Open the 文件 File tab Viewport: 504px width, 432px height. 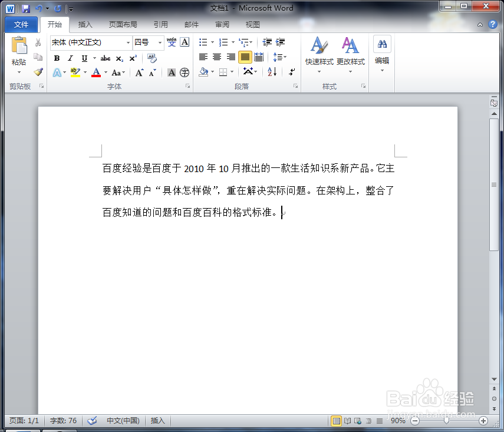pos(21,24)
